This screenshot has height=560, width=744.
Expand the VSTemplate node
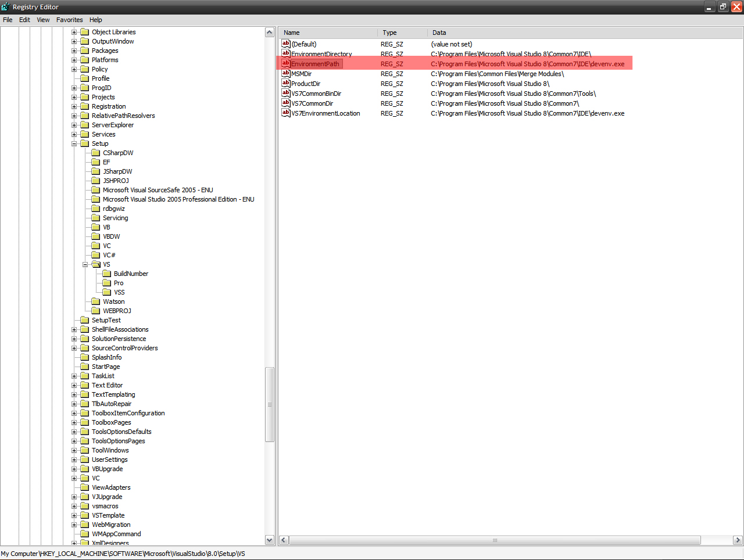click(x=74, y=515)
